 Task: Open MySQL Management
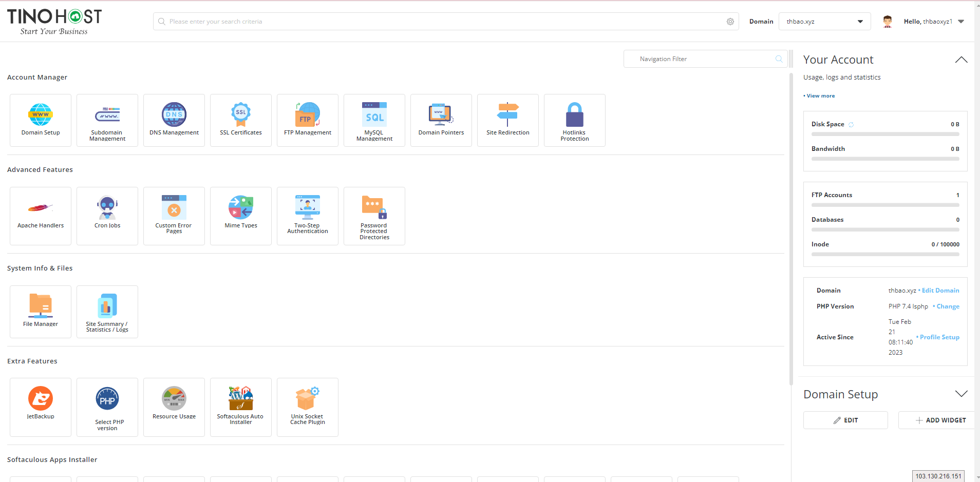tap(374, 121)
